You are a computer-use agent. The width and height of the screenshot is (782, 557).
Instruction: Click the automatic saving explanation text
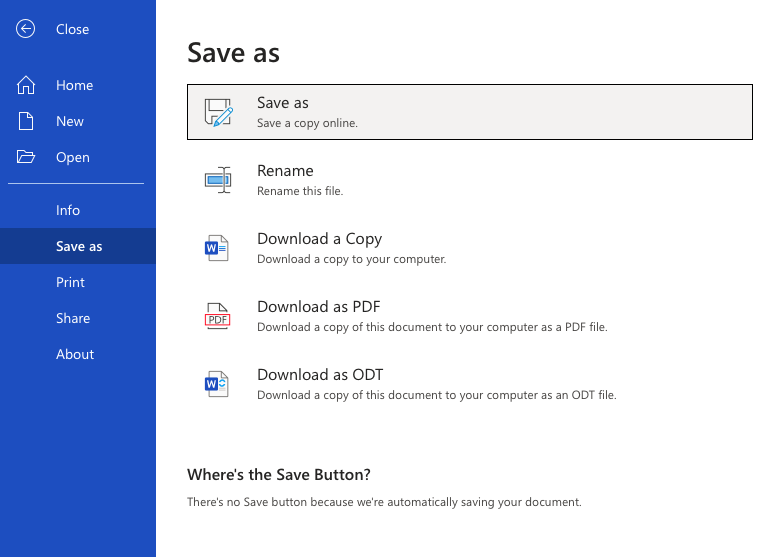coord(384,502)
